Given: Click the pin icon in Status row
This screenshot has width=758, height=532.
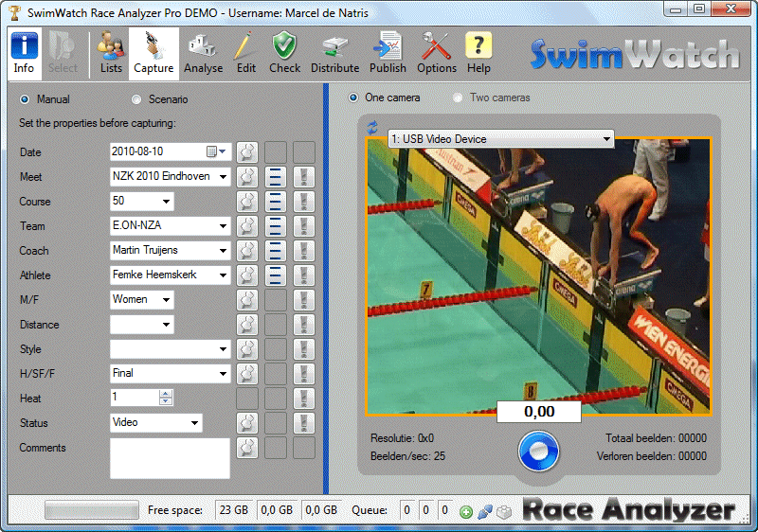Looking at the screenshot, I should 247,423.
